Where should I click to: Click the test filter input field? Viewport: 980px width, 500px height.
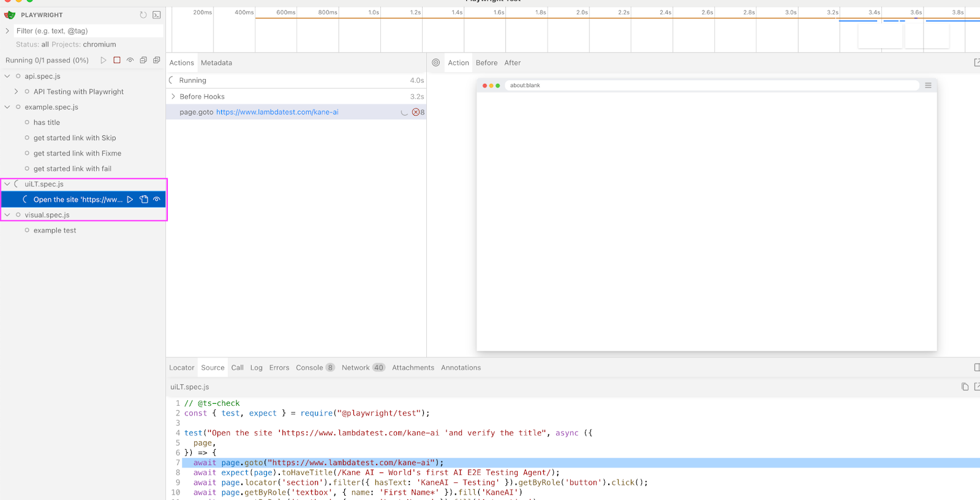[x=89, y=31]
